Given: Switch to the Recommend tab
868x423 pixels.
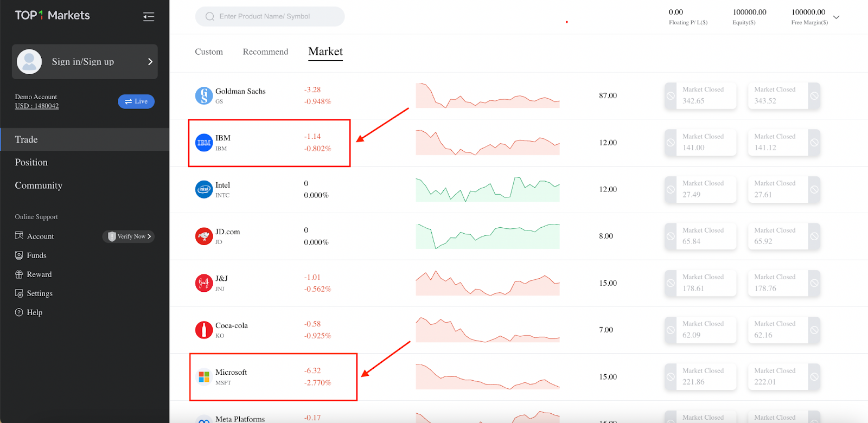Looking at the screenshot, I should click(265, 52).
